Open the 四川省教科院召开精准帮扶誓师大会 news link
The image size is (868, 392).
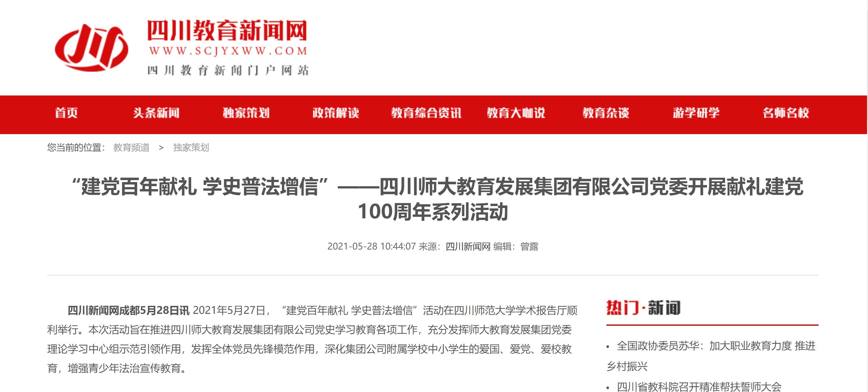coord(699,387)
